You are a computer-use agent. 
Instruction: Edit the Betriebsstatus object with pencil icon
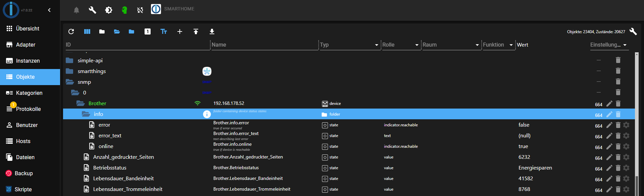point(609,168)
